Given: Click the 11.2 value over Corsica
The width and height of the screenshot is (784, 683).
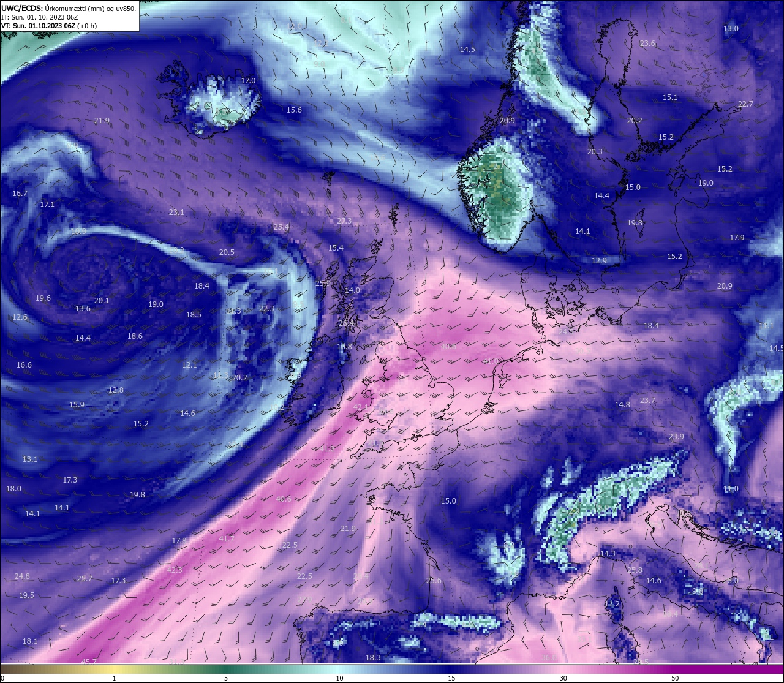Looking at the screenshot, I should point(612,604).
